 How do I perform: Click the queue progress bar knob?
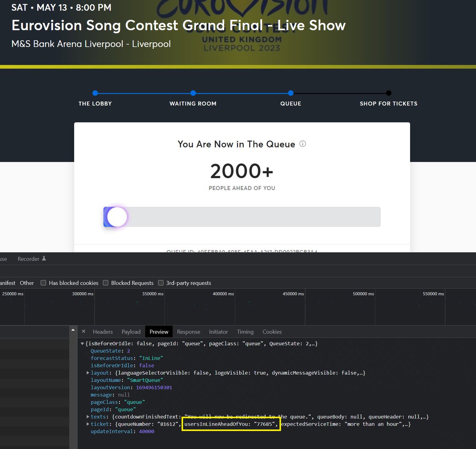pyautogui.click(x=117, y=217)
